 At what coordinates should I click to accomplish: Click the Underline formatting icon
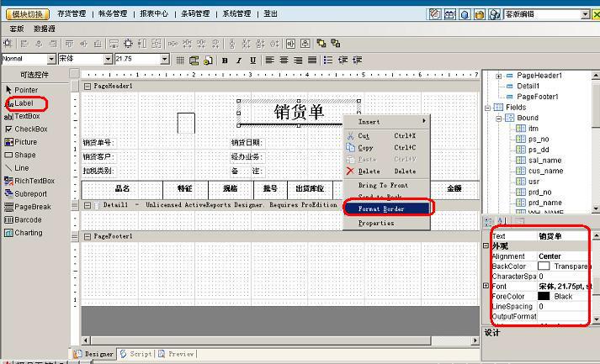(252, 60)
